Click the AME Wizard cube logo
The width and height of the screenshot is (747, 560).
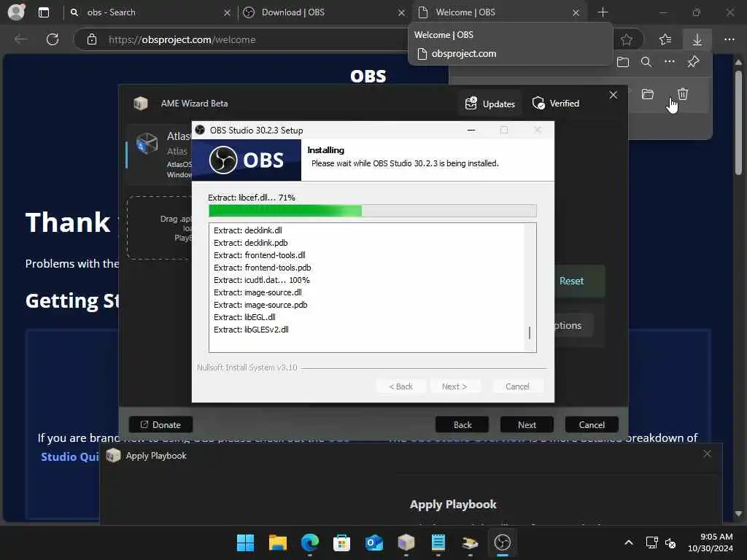tap(141, 104)
